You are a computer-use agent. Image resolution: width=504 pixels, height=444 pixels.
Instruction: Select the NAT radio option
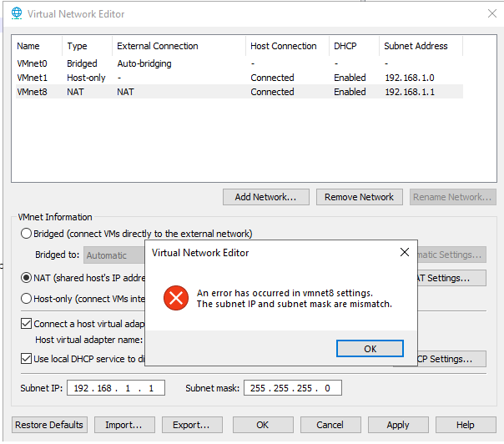pyautogui.click(x=27, y=278)
